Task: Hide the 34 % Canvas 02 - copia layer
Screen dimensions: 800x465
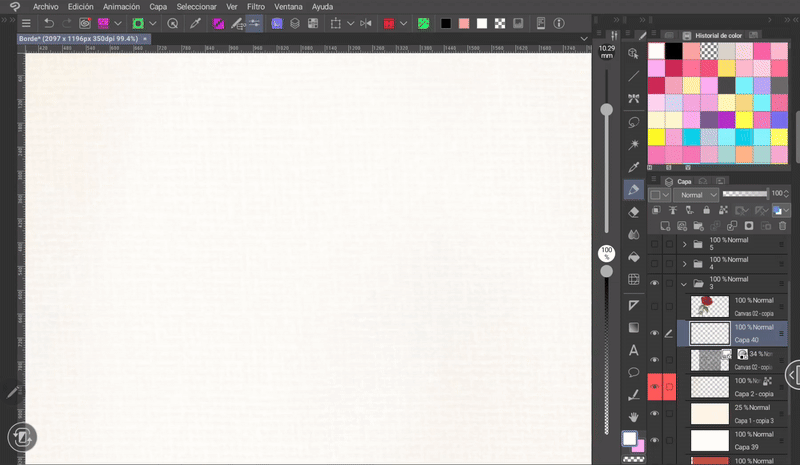Action: pos(654,360)
